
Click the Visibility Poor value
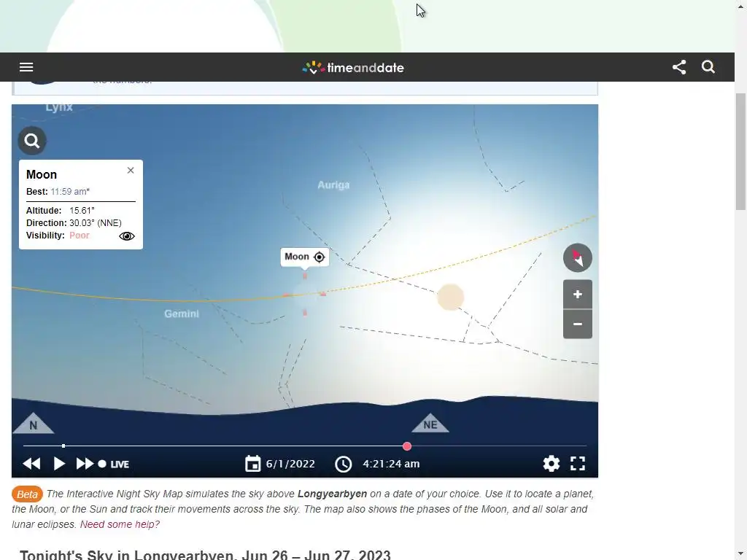(x=79, y=236)
